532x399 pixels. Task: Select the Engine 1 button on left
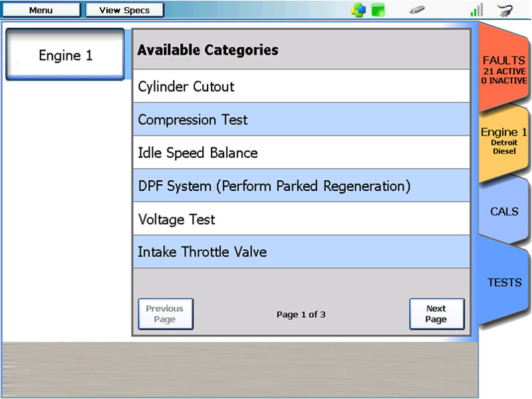[x=65, y=55]
